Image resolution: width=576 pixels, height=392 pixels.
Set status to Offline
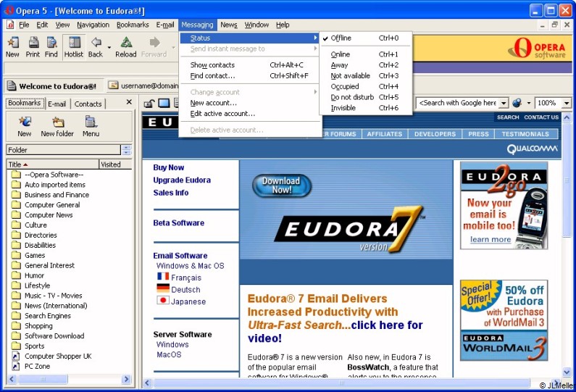pyautogui.click(x=365, y=38)
